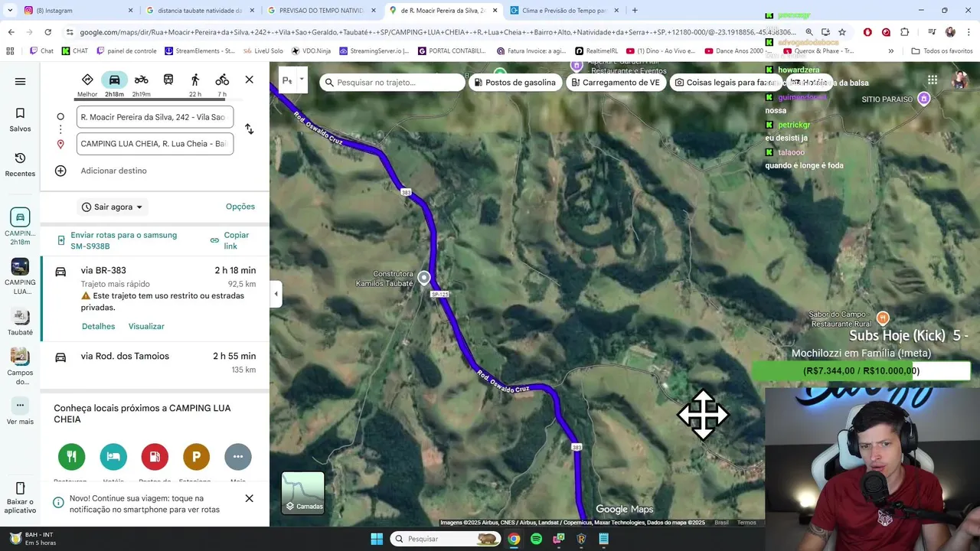Find nearby parking with P icon
980x551 pixels.
click(x=196, y=457)
